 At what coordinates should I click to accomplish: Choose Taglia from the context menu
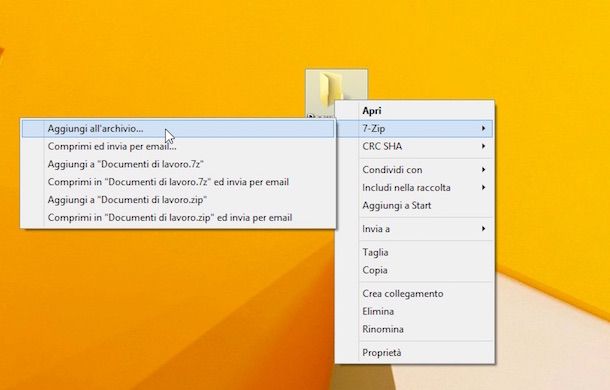(x=415, y=253)
